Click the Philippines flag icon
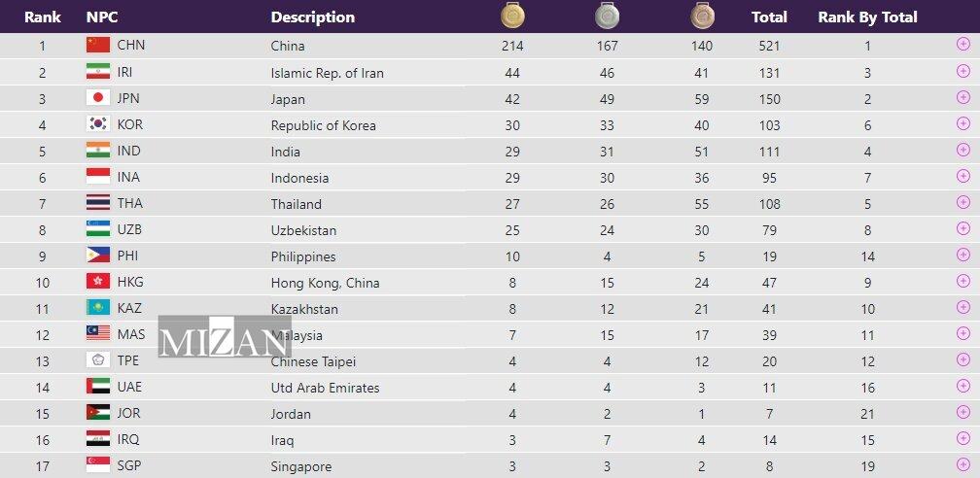This screenshot has height=478, width=980. (x=97, y=256)
